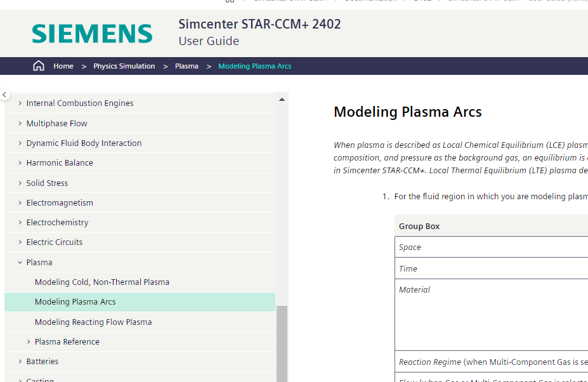The height and width of the screenshot is (382, 588).
Task: Click the User Guide subtitle text
Action: 209,41
